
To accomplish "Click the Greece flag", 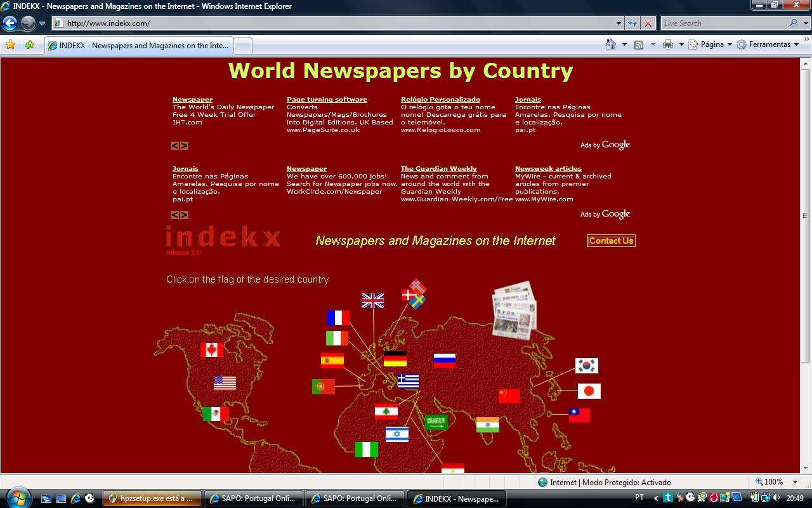I will [408, 381].
